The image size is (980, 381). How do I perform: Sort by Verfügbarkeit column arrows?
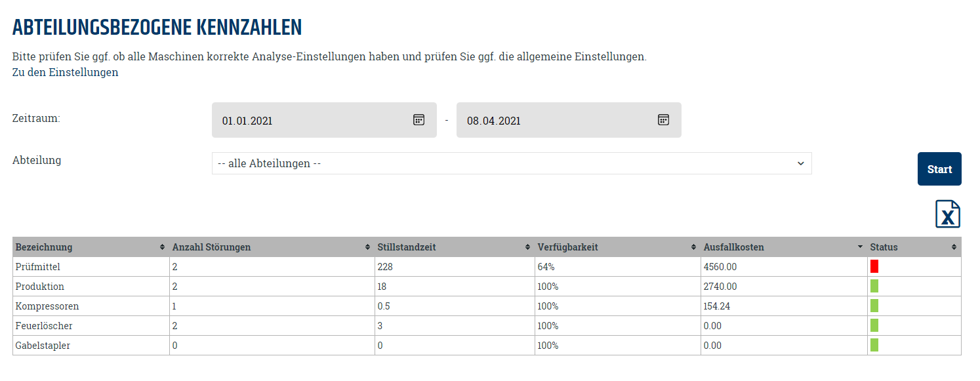tap(693, 247)
